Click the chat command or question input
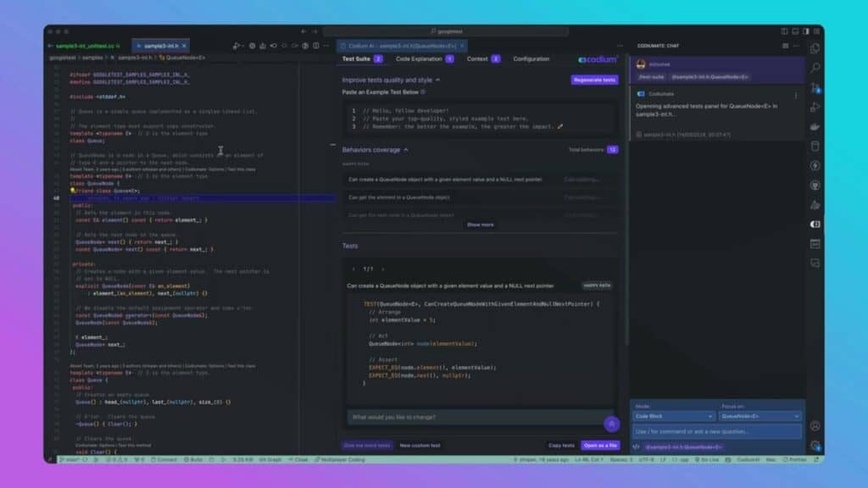868x488 pixels. coord(717,431)
